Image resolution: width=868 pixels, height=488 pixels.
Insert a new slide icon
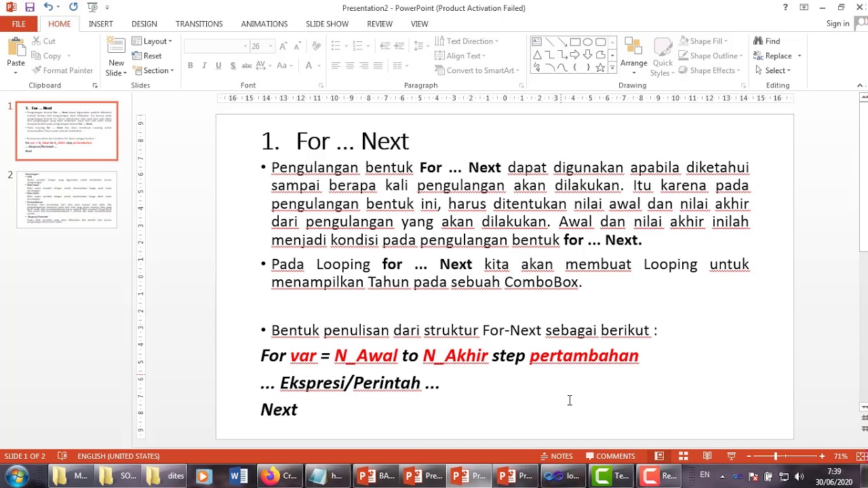[x=116, y=47]
